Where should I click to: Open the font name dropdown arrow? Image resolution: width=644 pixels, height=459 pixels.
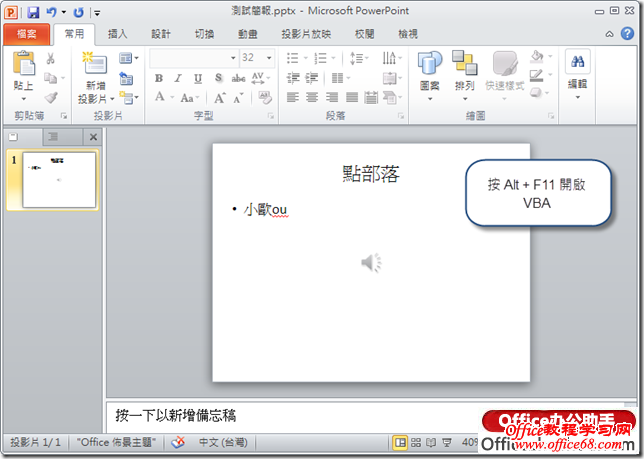click(233, 58)
